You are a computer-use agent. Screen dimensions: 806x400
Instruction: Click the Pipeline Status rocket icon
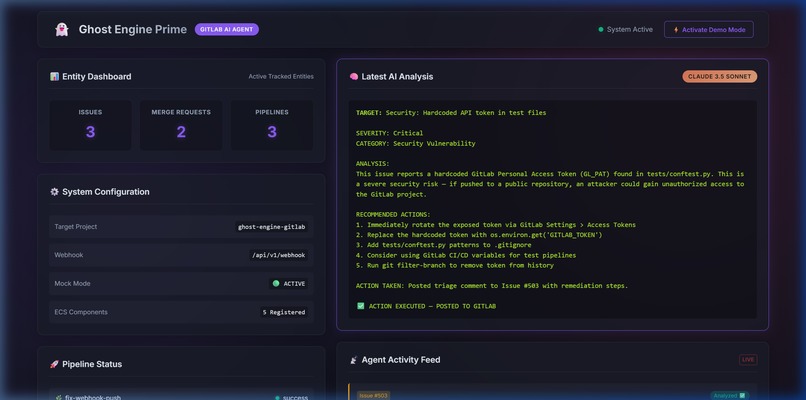pos(54,364)
